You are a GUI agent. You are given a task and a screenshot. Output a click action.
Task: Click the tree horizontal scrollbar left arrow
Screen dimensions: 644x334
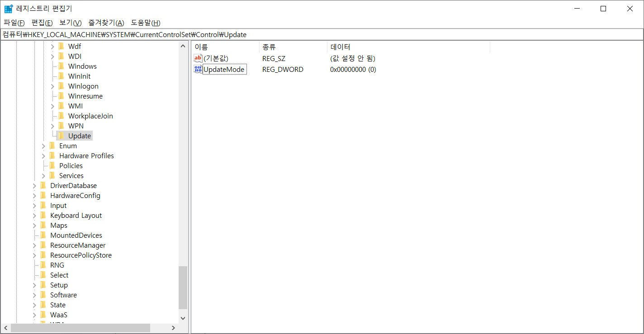[6, 328]
